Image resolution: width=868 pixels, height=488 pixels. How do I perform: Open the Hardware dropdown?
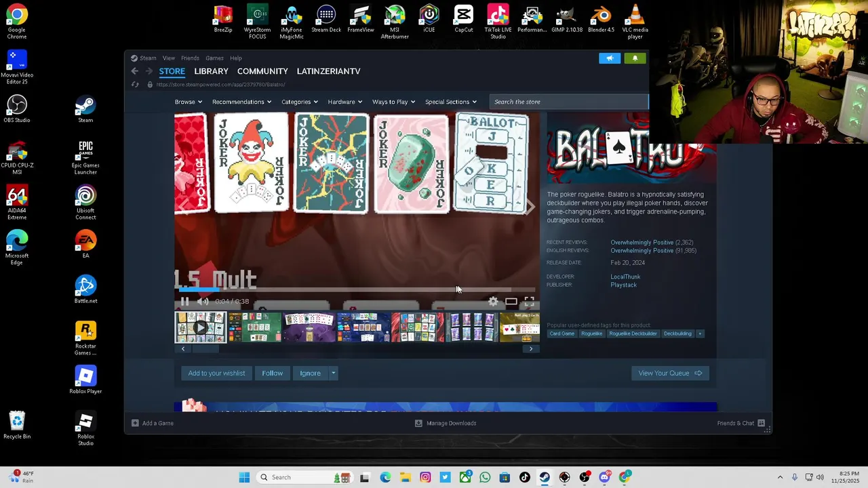coord(345,102)
